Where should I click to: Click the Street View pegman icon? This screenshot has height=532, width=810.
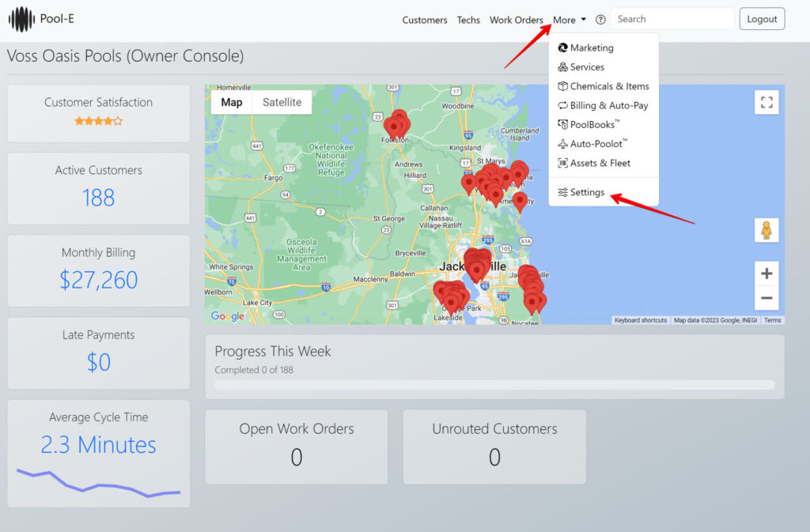tap(766, 229)
